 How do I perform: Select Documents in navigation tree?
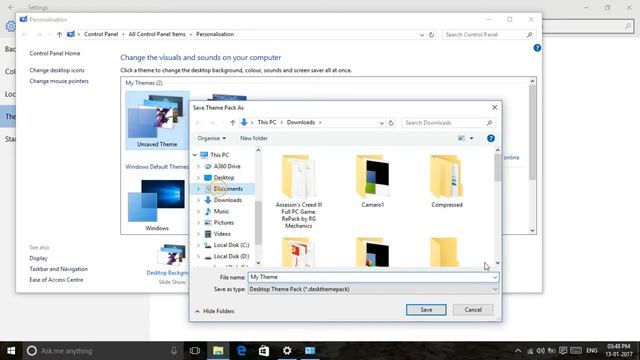pos(228,189)
